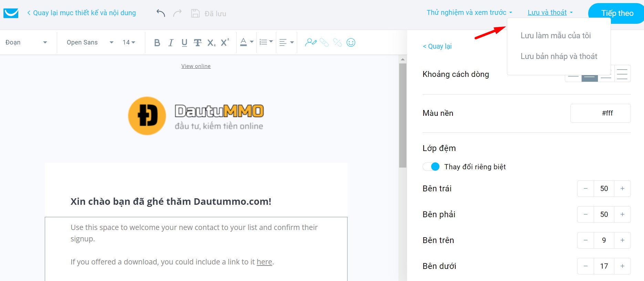The width and height of the screenshot is (644, 281).
Task: Go back via Quay lại mục thiết kế
Action: (x=81, y=13)
